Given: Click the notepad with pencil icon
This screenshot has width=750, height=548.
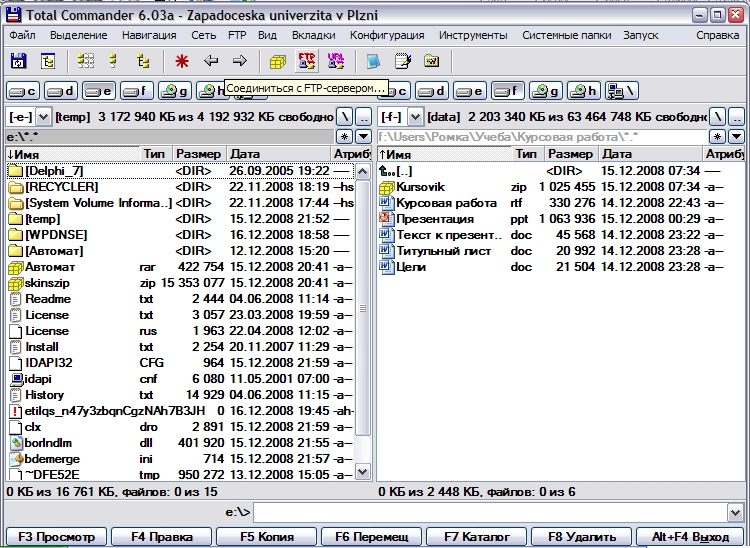Looking at the screenshot, I should 403,61.
